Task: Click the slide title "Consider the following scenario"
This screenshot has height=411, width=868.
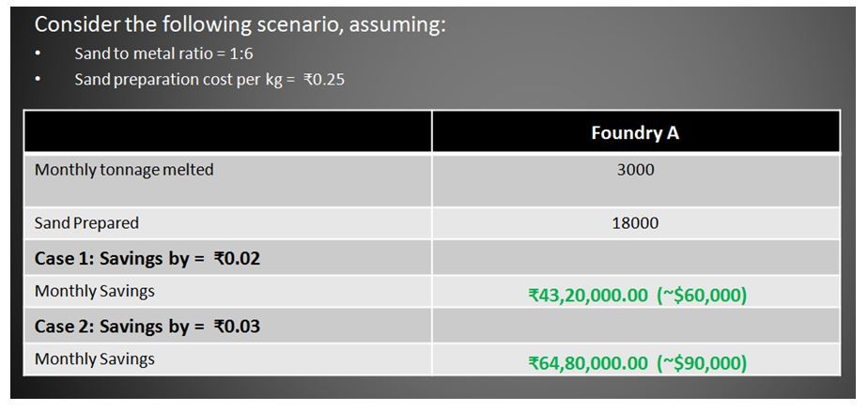Action: [240, 25]
